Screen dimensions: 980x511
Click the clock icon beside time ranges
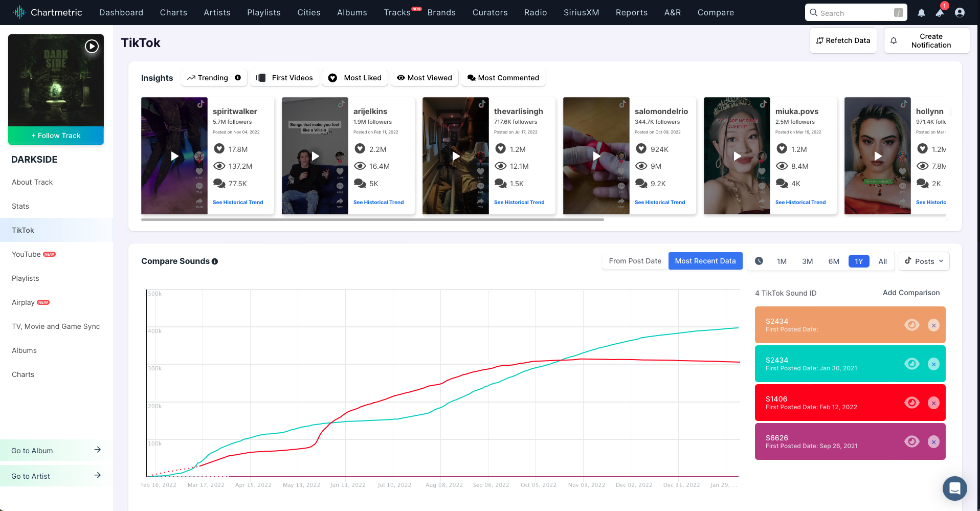(x=759, y=261)
